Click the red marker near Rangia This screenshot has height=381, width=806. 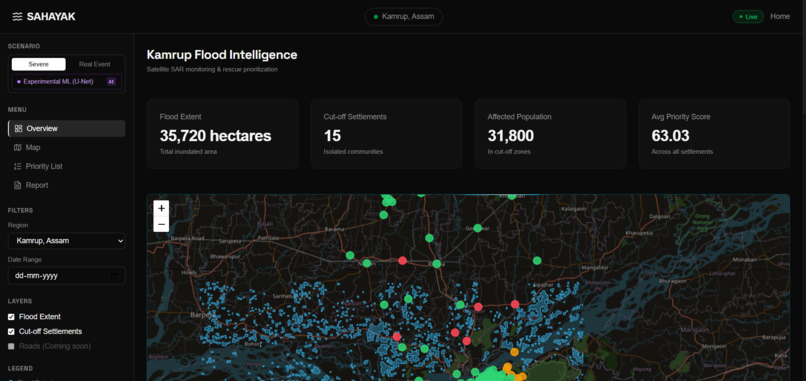(x=402, y=261)
